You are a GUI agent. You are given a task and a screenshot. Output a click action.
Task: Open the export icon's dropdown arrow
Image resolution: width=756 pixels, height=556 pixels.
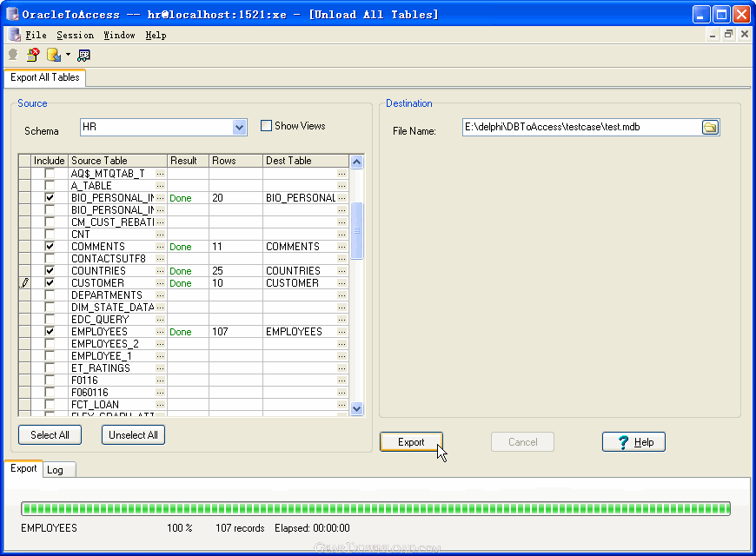[x=68, y=55]
